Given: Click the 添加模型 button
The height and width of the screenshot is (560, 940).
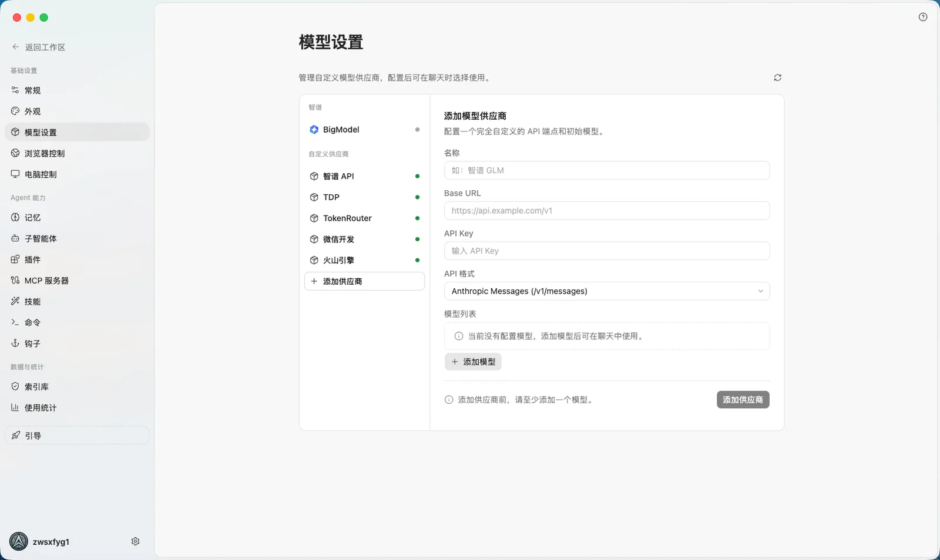Looking at the screenshot, I should coord(473,362).
